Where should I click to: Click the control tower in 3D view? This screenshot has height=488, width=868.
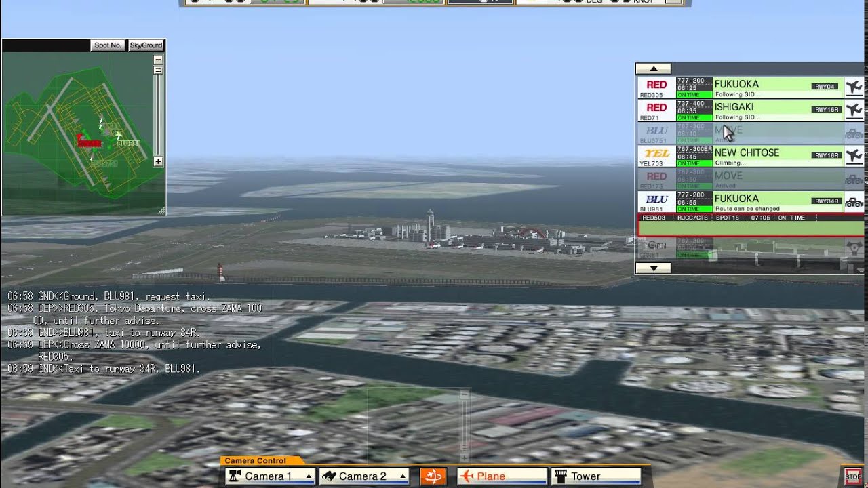[430, 227]
